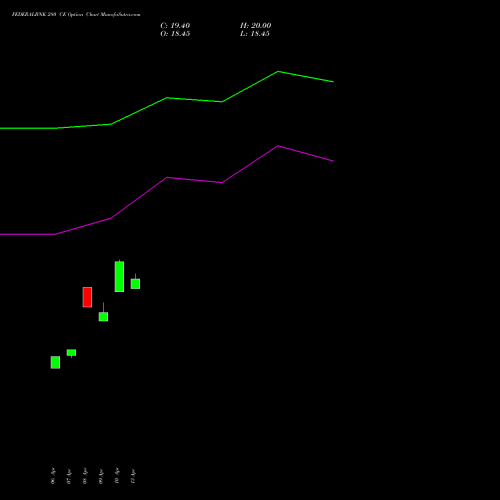Select the high value H: 20.00

256,26
